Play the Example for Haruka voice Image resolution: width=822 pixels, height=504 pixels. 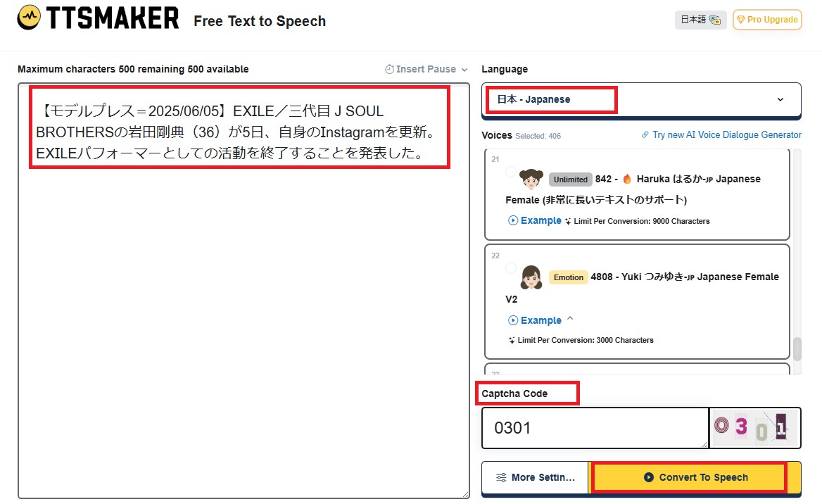pos(535,221)
